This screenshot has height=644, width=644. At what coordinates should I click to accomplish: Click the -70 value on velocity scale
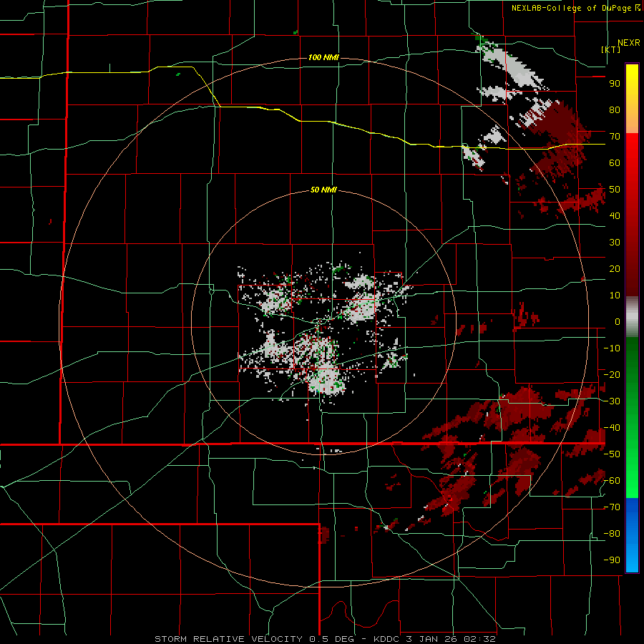coord(612,507)
